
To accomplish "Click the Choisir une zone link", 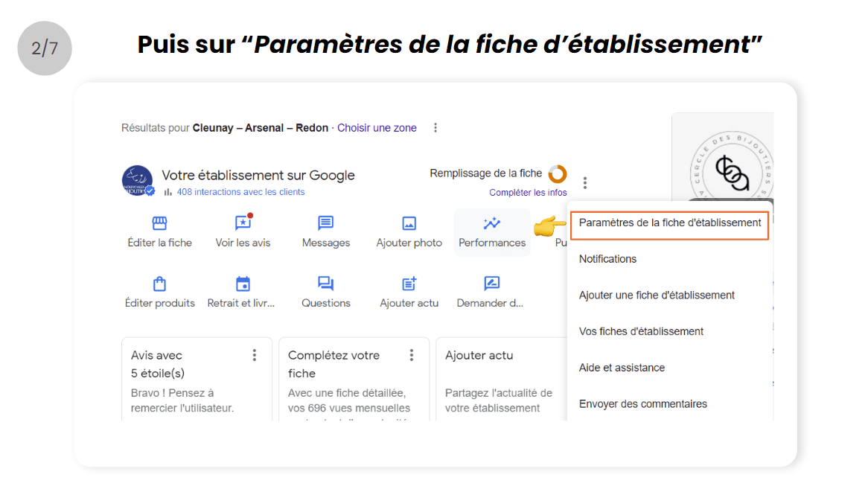I will 377,128.
